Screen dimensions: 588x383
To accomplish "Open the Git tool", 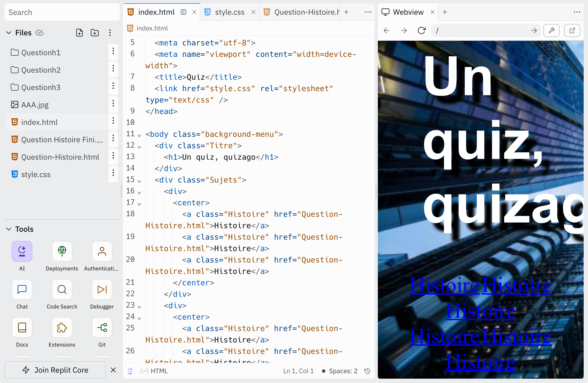I will tap(102, 328).
